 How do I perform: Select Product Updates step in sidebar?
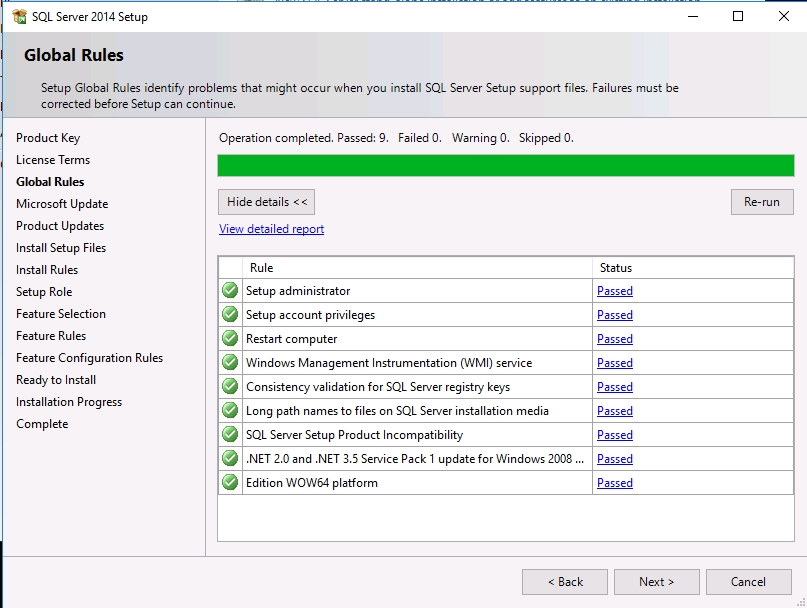pyautogui.click(x=60, y=226)
